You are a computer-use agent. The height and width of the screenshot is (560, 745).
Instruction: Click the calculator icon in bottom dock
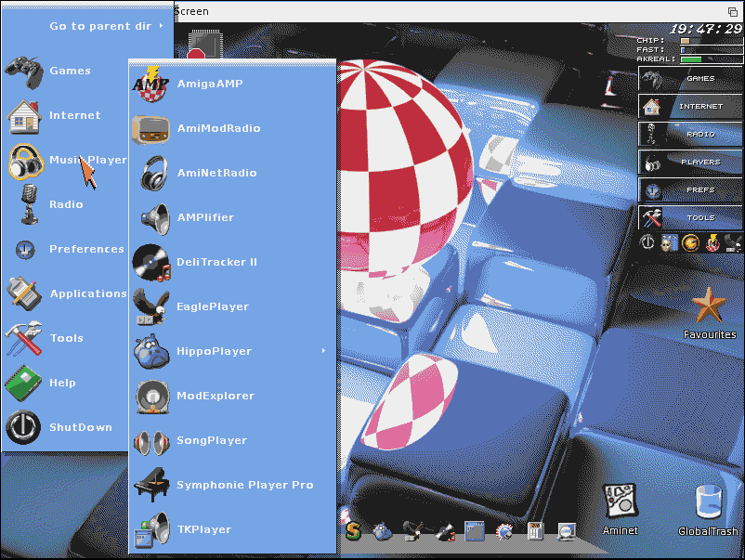[x=535, y=531]
